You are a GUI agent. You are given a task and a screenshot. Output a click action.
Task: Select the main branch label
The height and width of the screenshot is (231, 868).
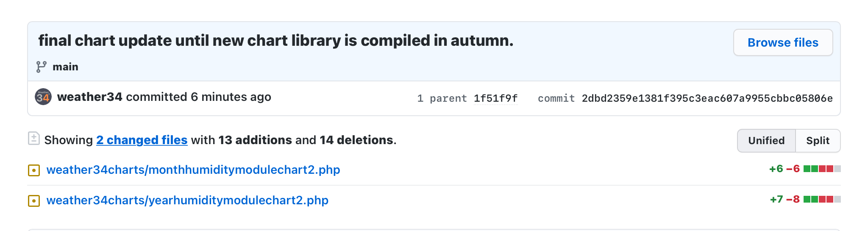coord(65,67)
